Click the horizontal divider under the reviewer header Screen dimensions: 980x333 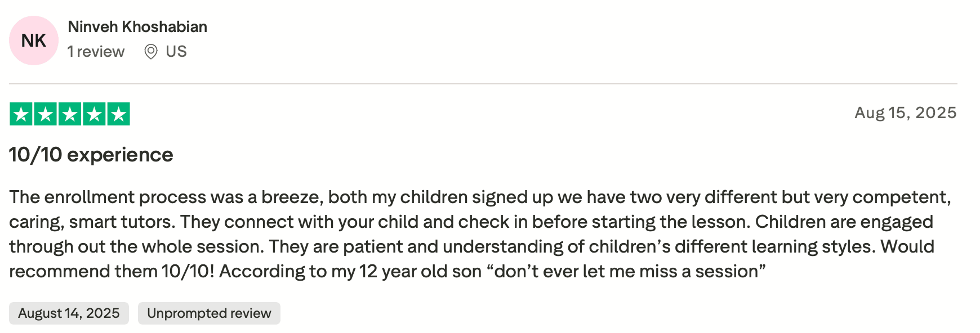pyautogui.click(x=483, y=84)
